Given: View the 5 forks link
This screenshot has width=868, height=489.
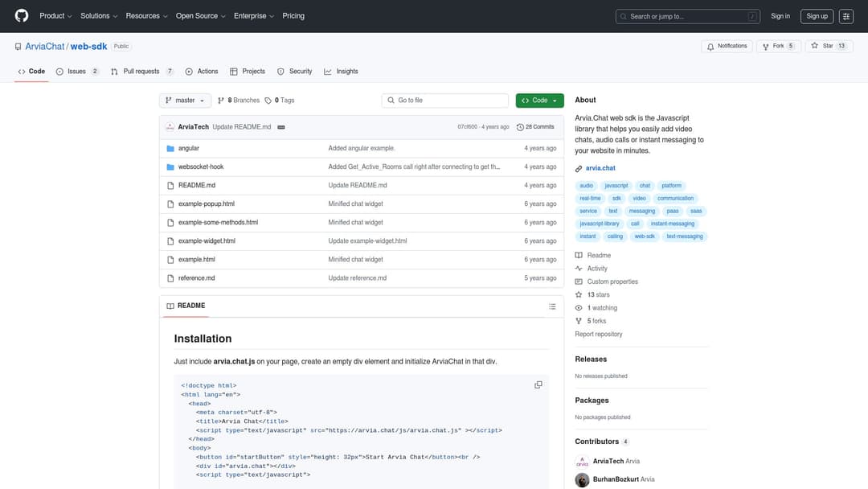Looking at the screenshot, I should pyautogui.click(x=591, y=321).
